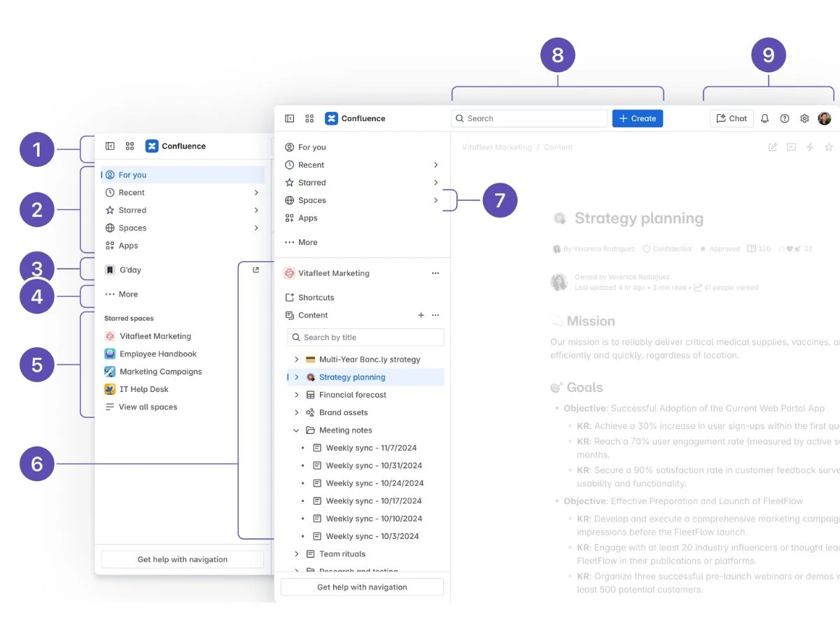The height and width of the screenshot is (630, 840).
Task: Expand Financial forecast tree node
Action: pyautogui.click(x=297, y=395)
